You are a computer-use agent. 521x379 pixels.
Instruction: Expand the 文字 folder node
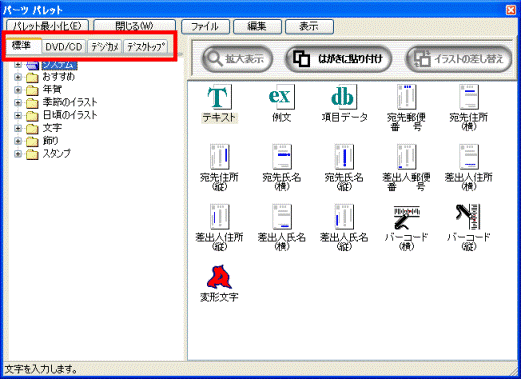(18, 128)
